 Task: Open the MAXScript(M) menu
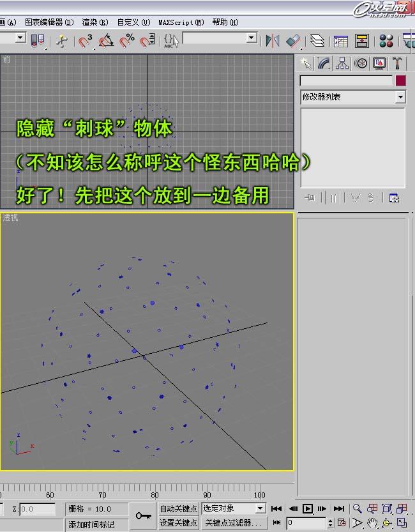181,22
